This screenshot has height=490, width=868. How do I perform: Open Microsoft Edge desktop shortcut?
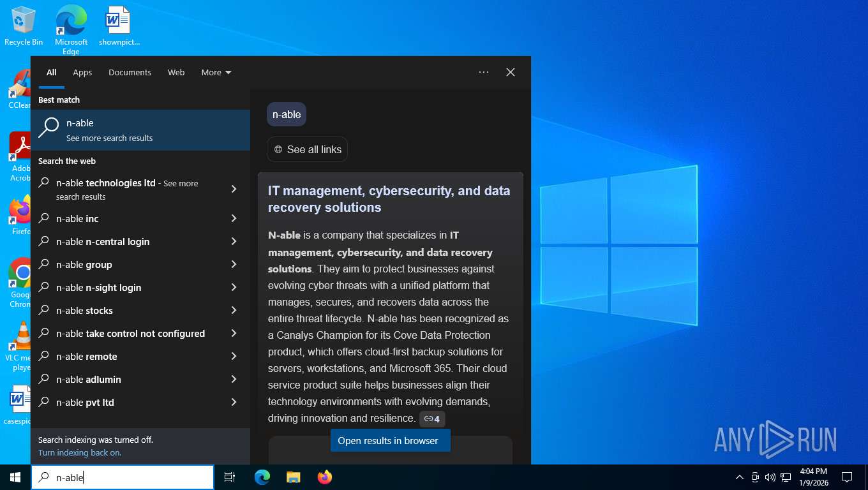71,29
